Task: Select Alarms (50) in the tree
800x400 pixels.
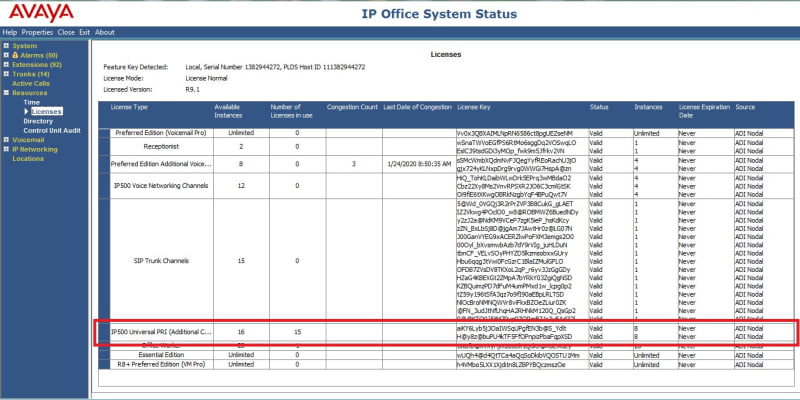Action: pos(39,55)
